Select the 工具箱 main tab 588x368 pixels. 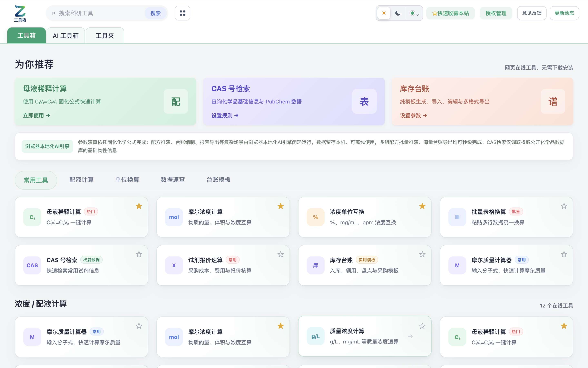27,36
